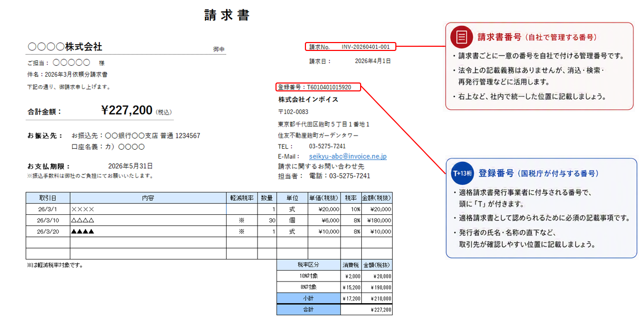
Task: Select the ※ mark in the ▲▲▲▲ row
Action: (242, 231)
